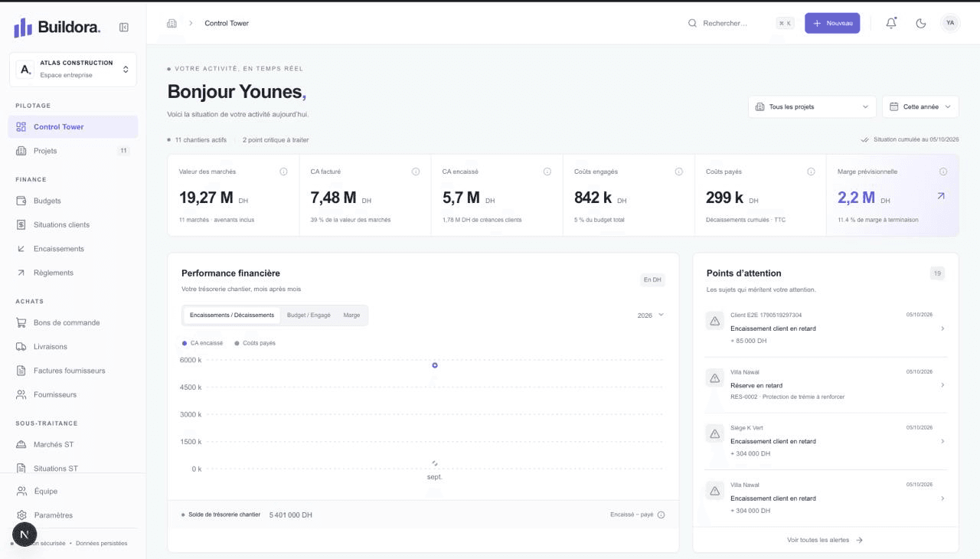
Task: Show info for CA facturé
Action: coord(416,172)
